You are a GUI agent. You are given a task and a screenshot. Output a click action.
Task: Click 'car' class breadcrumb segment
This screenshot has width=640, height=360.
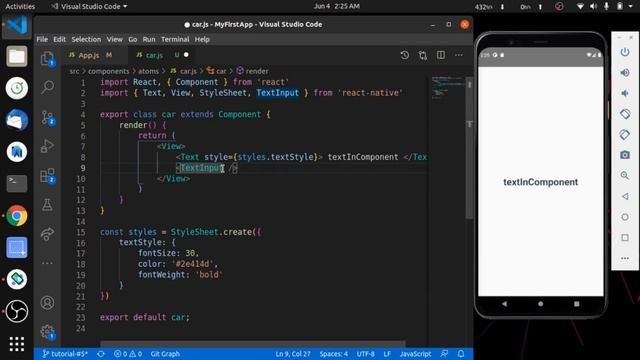[x=217, y=71]
